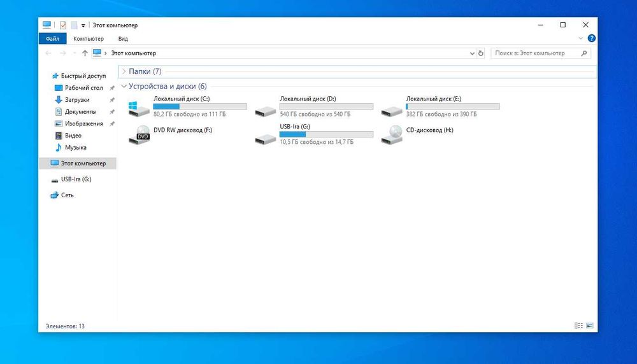Viewport: 637px width, 364px height.
Task: Click the Properties quick access toolbar icon
Action: pyautogui.click(x=63, y=25)
